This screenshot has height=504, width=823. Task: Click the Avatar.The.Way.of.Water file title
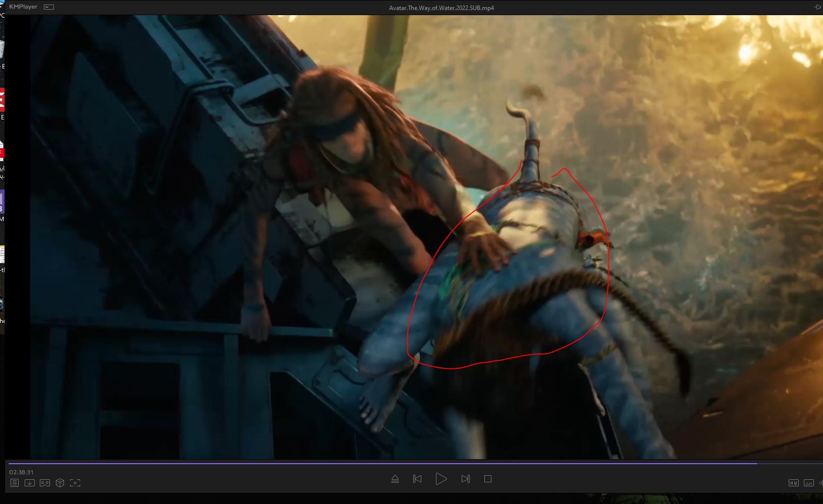tap(441, 8)
